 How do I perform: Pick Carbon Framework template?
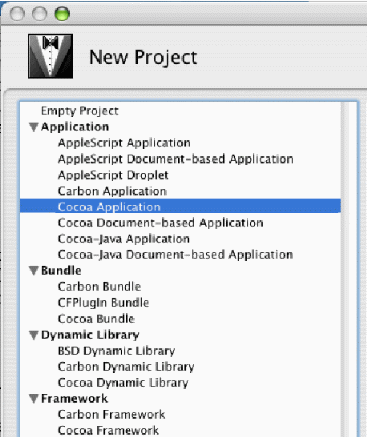click(111, 414)
